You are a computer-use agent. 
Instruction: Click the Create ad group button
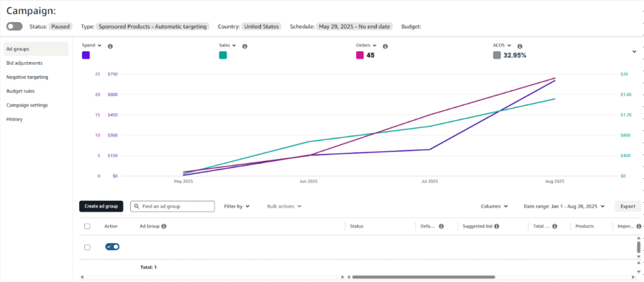(101, 206)
